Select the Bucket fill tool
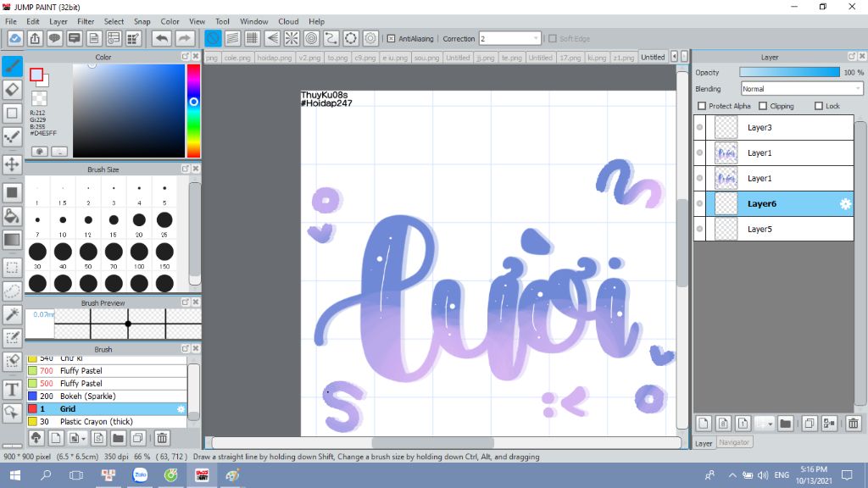Viewport: 868px width, 488px height. 12,216
